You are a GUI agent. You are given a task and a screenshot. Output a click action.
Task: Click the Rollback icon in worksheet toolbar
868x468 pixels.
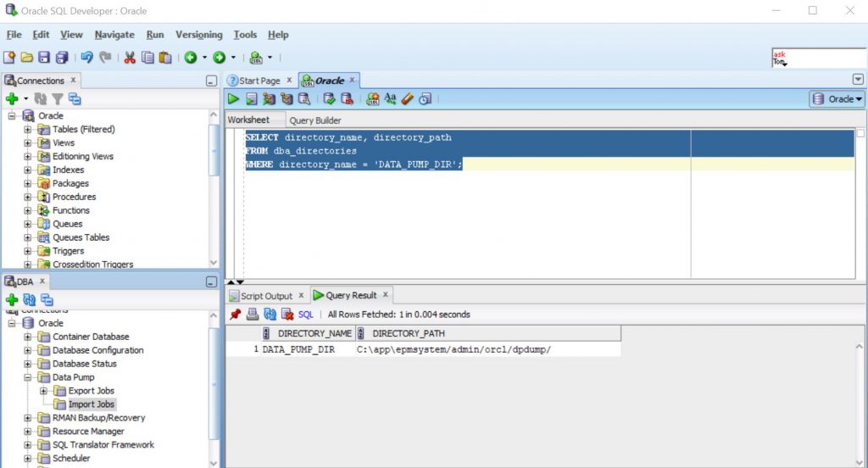pos(347,99)
